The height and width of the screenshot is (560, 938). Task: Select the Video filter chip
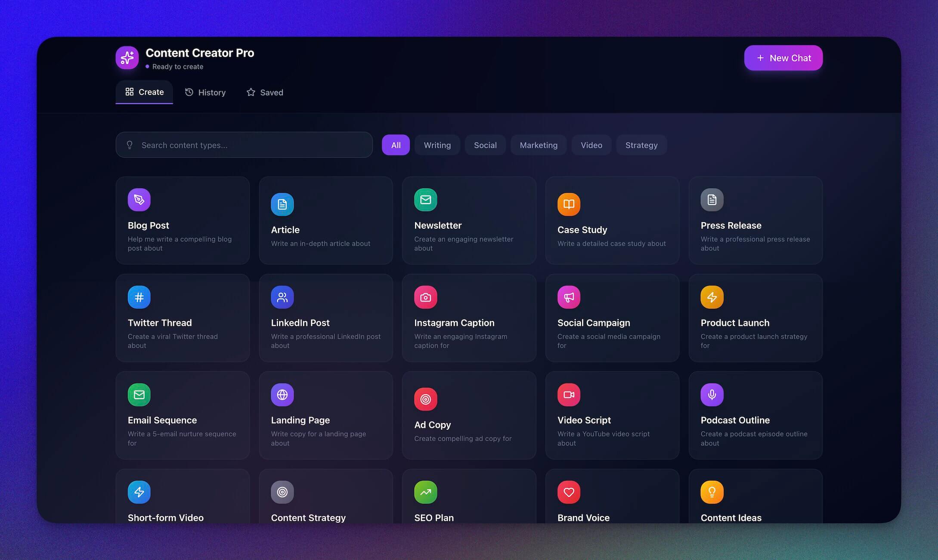pos(591,145)
